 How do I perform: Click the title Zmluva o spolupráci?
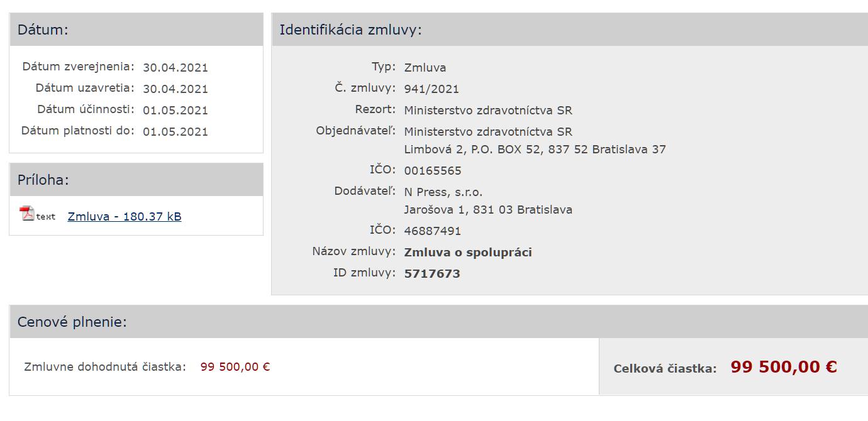(x=468, y=253)
